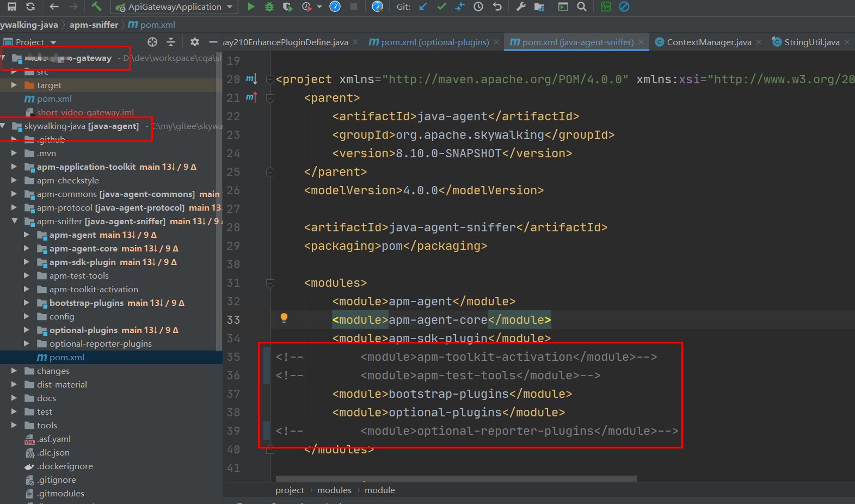Expand the bootstrap-plugins module

(x=27, y=303)
